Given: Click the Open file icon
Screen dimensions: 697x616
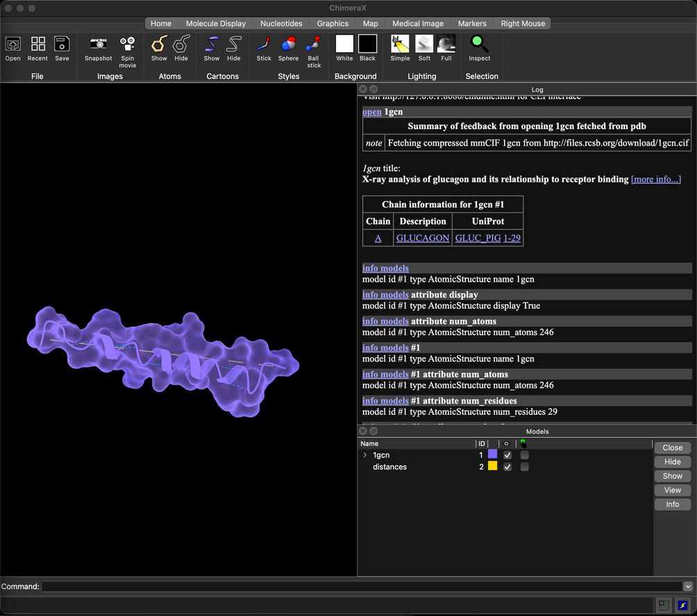Looking at the screenshot, I should 13,44.
